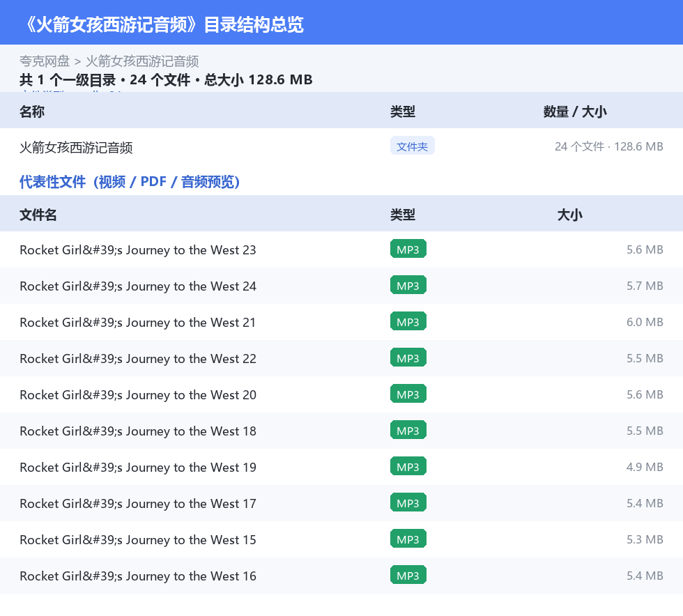The height and width of the screenshot is (616, 683).
Task: Open breadcrumb entry "火箭女孩西游记音频"
Action: [142, 61]
